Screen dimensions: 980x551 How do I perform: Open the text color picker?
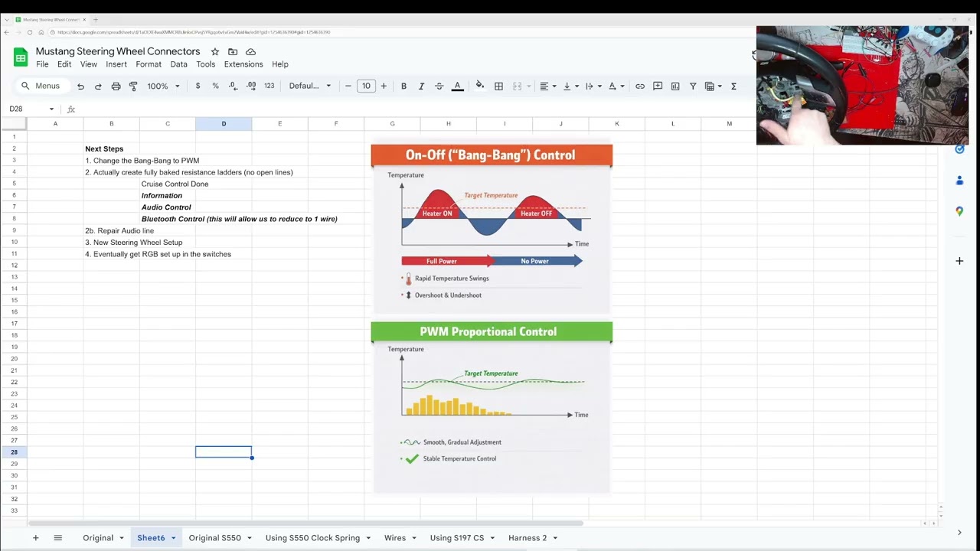pos(457,86)
